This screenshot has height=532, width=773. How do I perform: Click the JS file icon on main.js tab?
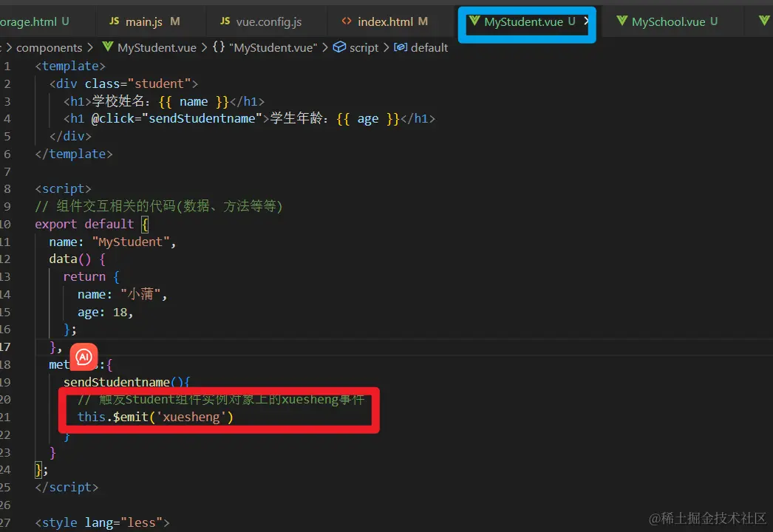pyautogui.click(x=114, y=21)
